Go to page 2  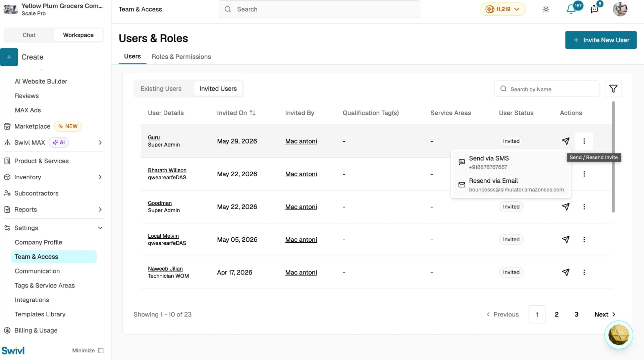tap(556, 314)
